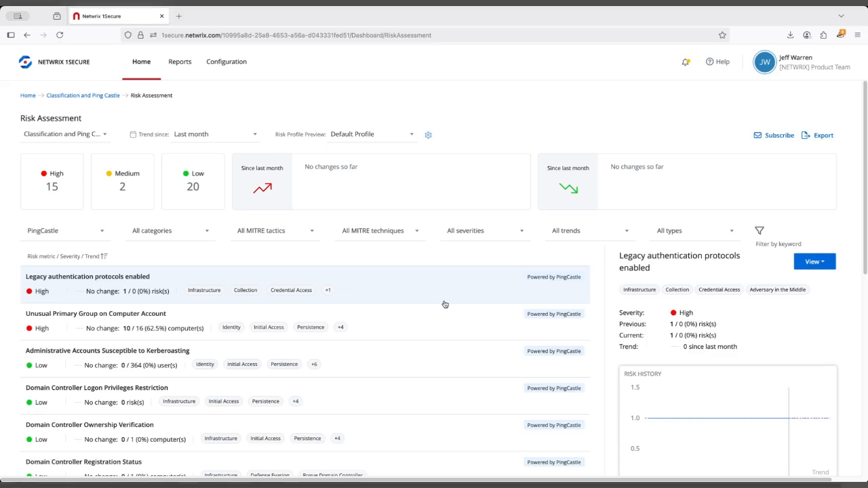
Task: Export the risk assessment
Action: (817, 135)
